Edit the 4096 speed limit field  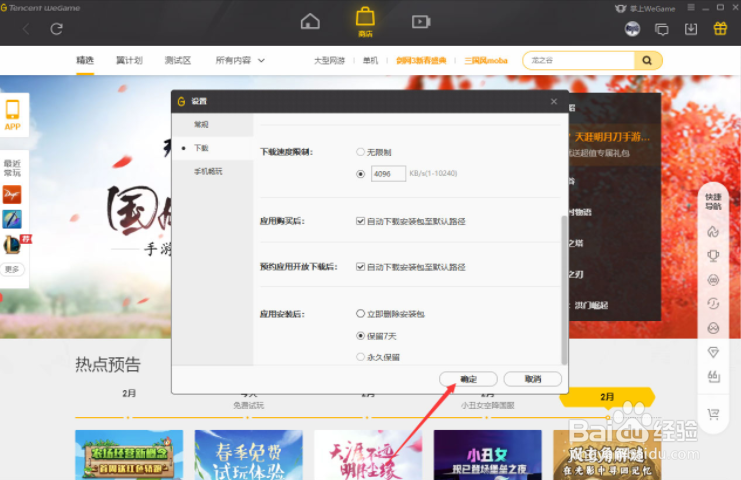(x=388, y=173)
